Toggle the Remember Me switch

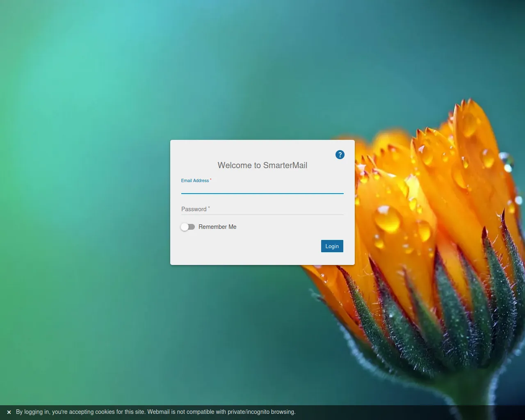pos(188,227)
